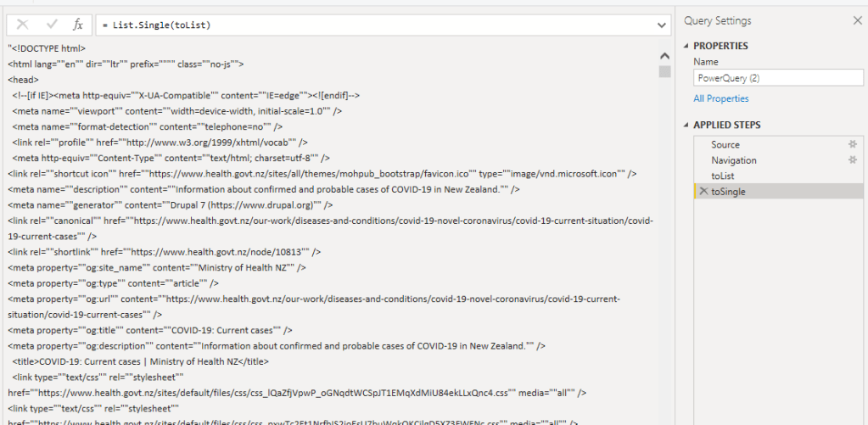Click the cancel X icon in formula bar
Screen dimensions: 868x425
[23, 25]
